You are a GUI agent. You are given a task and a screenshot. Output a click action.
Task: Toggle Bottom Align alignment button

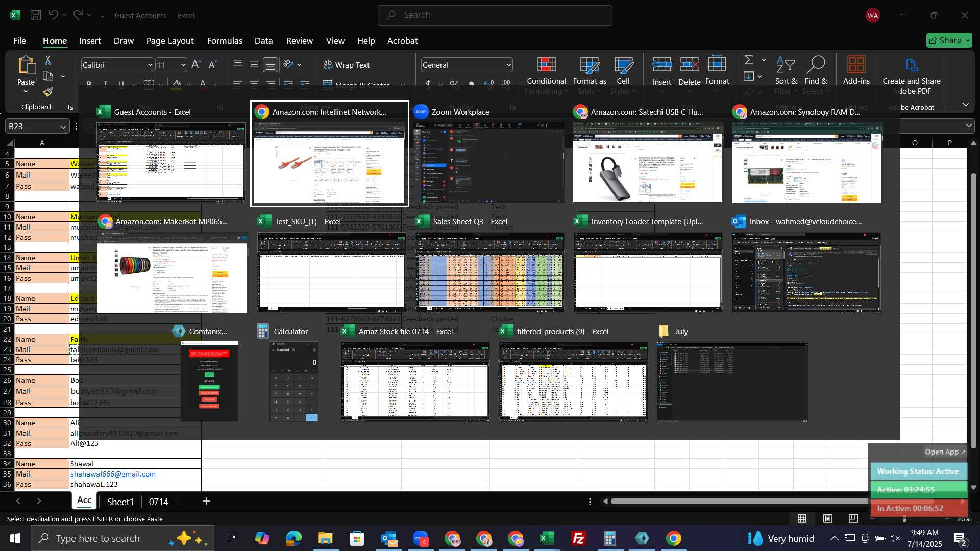click(x=271, y=65)
